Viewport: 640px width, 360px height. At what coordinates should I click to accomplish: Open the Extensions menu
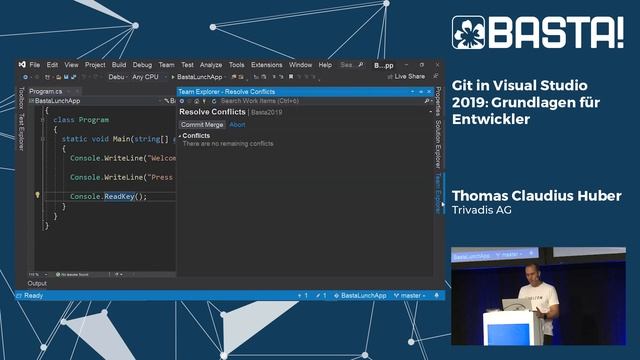267,65
